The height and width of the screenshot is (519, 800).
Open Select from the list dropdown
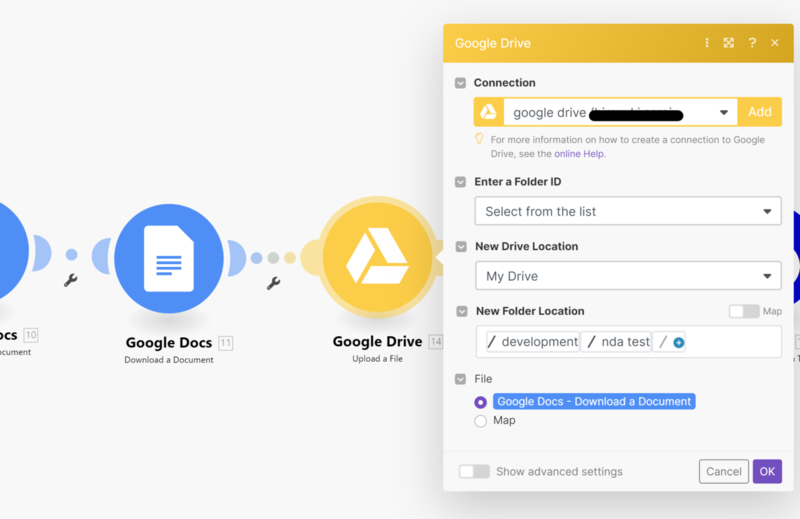pyautogui.click(x=628, y=211)
